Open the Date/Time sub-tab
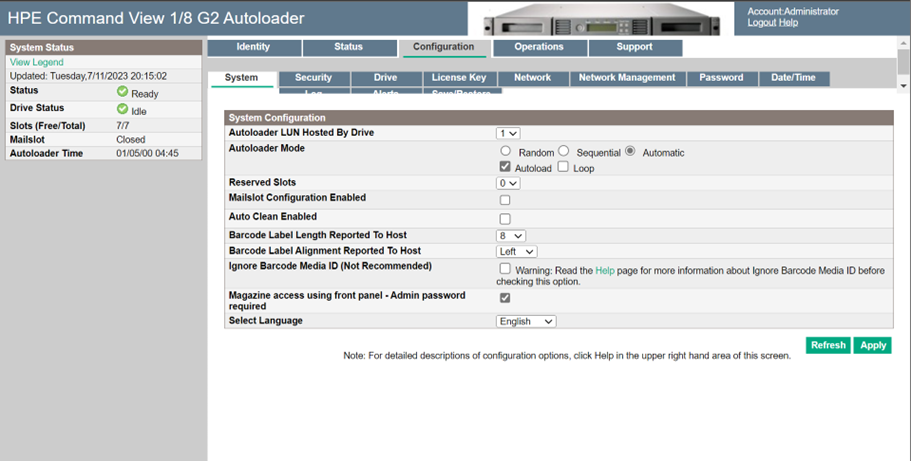This screenshot has height=461, width=911. point(794,78)
